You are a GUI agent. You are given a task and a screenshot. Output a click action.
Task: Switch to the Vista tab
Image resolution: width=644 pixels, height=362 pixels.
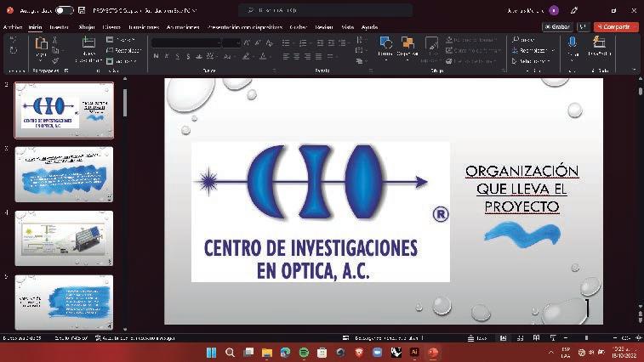[x=347, y=27]
